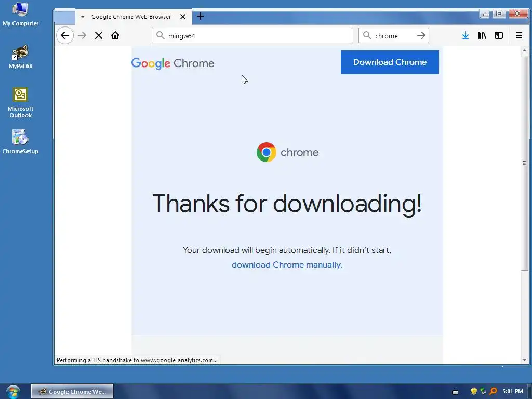Click the address bar showing mingw64
Viewport: 532px width, 399px height.
pos(252,36)
